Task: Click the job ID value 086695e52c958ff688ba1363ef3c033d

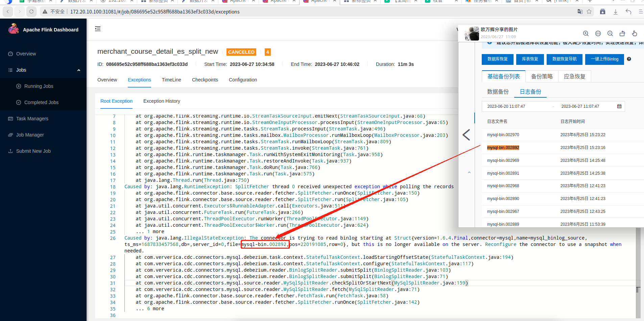Action: tap(147, 64)
